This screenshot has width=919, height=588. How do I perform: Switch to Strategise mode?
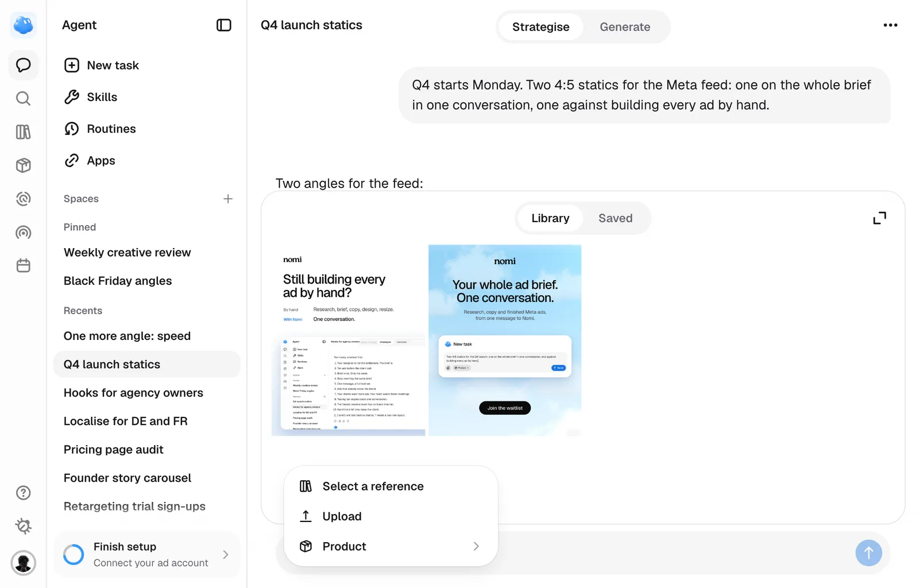pyautogui.click(x=540, y=27)
